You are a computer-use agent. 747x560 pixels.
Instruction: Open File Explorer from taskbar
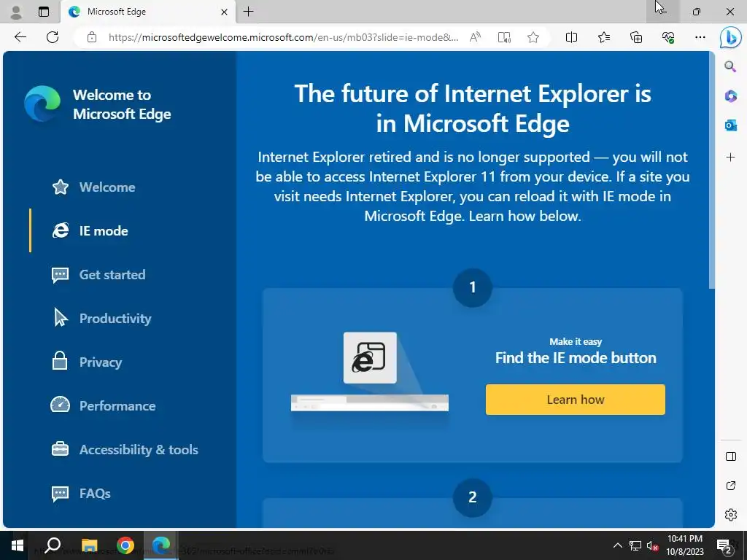tap(89, 545)
